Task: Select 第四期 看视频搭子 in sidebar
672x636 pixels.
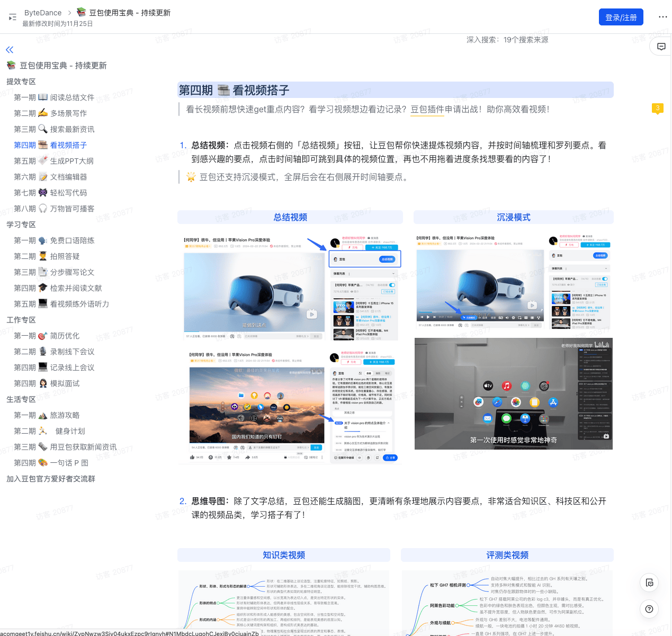Action: pos(50,145)
